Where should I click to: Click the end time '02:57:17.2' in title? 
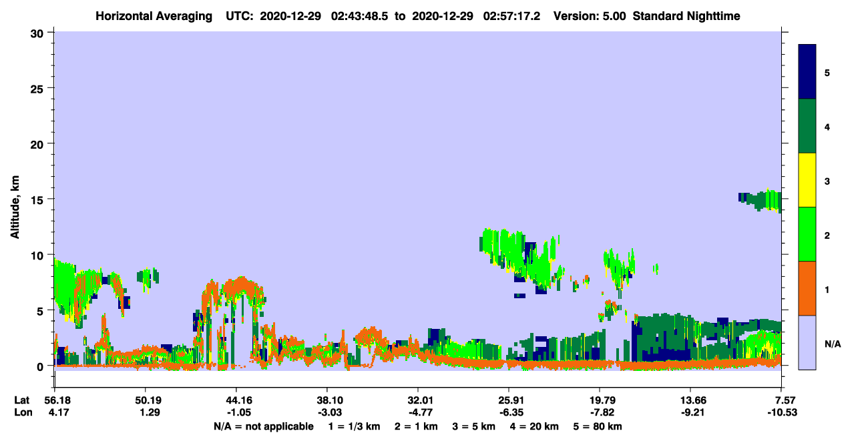click(511, 15)
